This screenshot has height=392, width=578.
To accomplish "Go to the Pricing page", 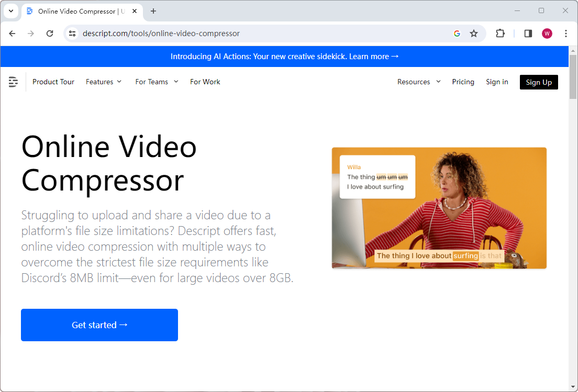I will click(463, 82).
